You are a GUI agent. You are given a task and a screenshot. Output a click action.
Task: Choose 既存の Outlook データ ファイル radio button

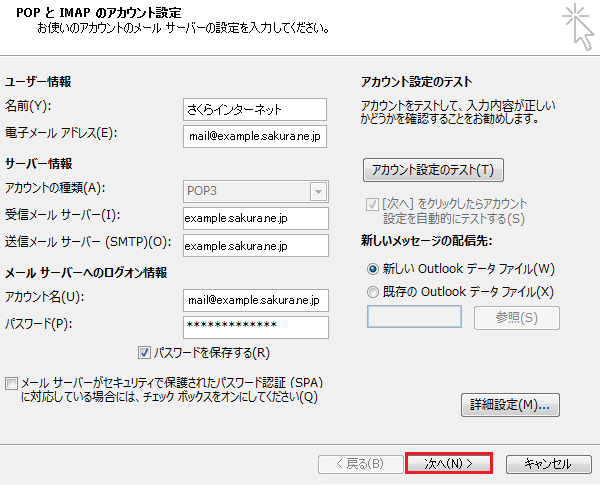point(373,292)
